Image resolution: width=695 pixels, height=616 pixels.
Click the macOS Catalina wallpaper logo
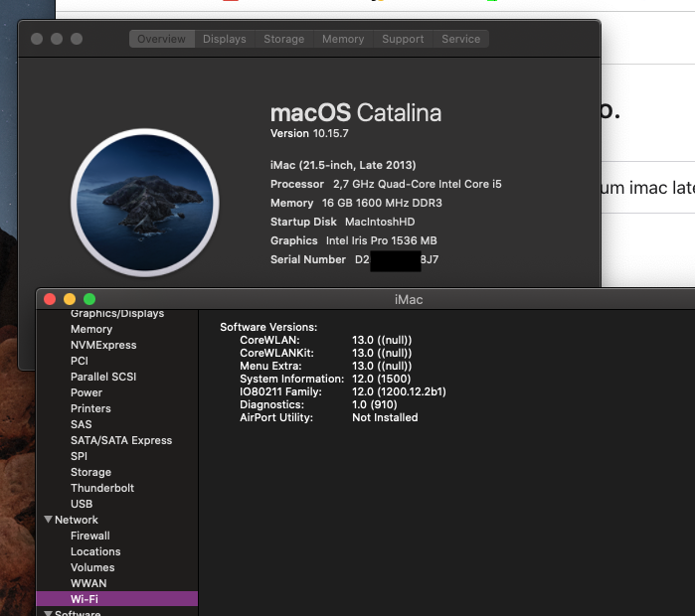(145, 202)
